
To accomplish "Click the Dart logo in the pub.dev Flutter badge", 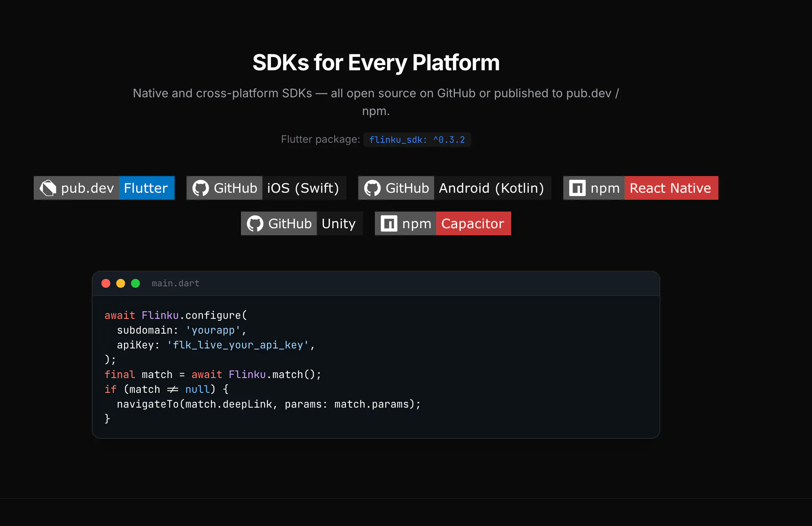I will (x=48, y=188).
